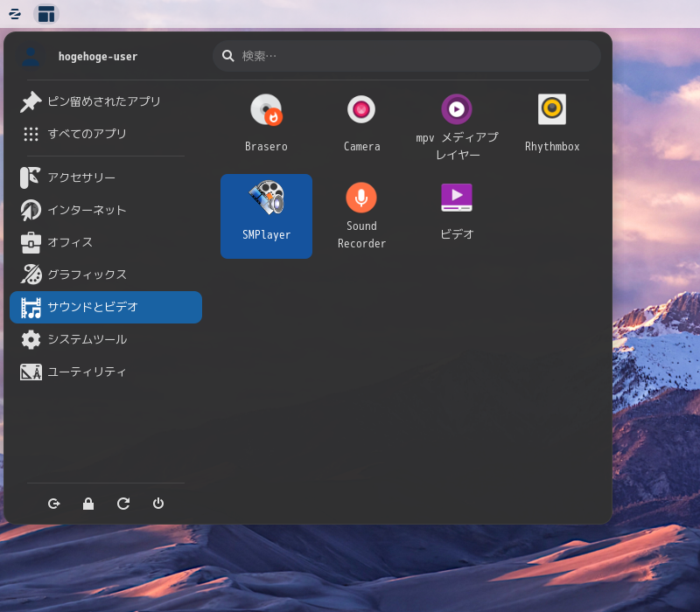Click the hogehoge-user avatar icon

click(31, 57)
